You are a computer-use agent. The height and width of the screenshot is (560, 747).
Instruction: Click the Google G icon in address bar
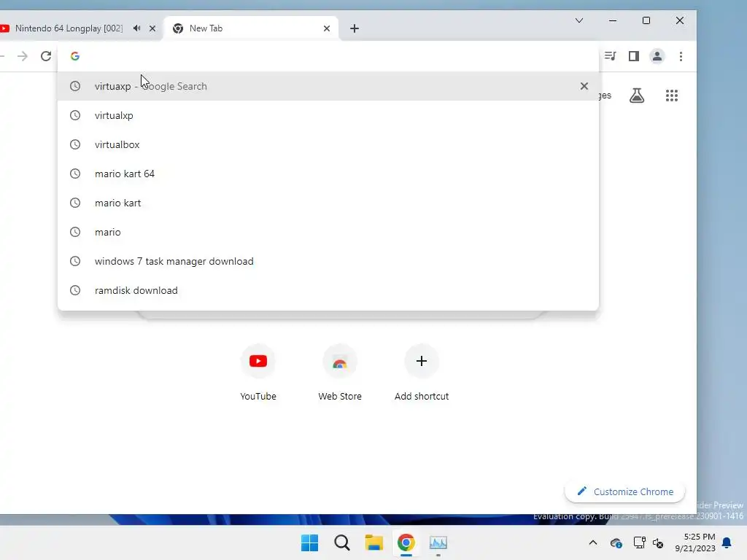point(75,56)
